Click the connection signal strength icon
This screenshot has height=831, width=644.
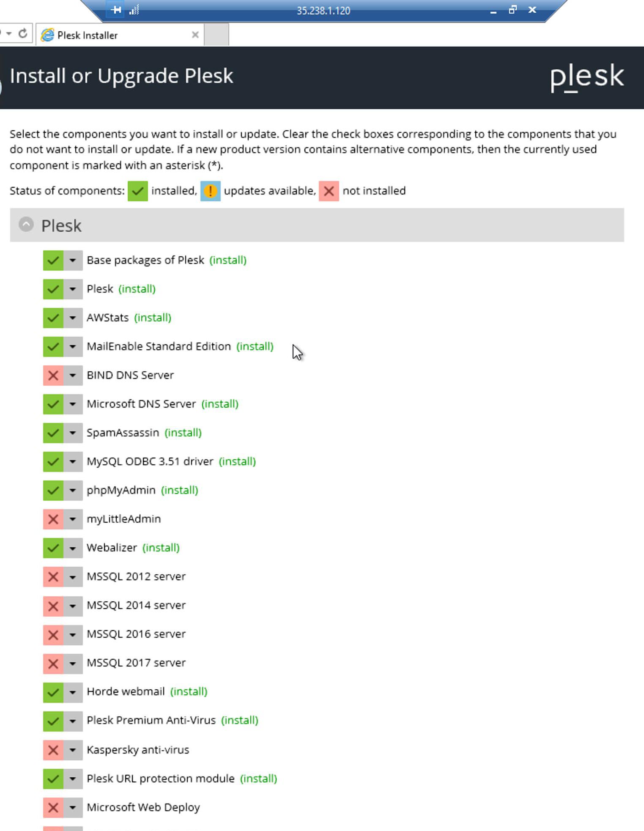tap(134, 10)
